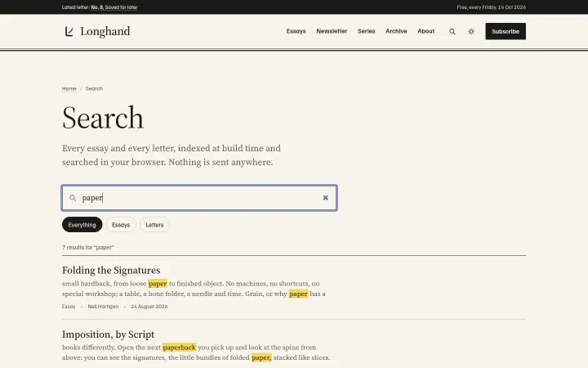Click magnifier icon inside the search box
This screenshot has height=368, width=588.
tap(73, 198)
